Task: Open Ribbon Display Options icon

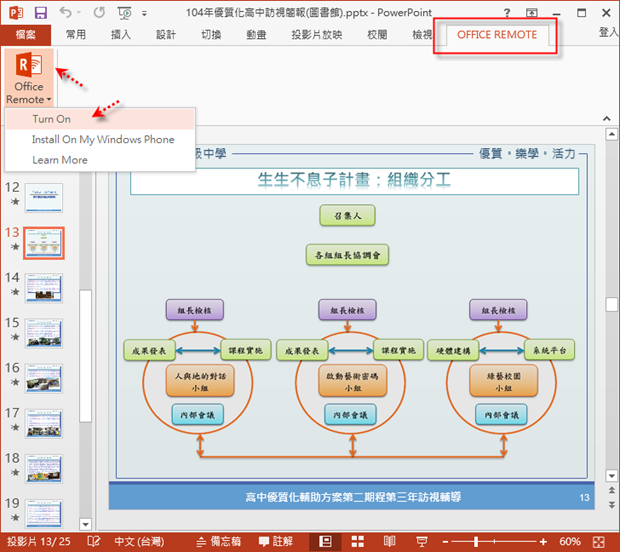Action: [532, 13]
